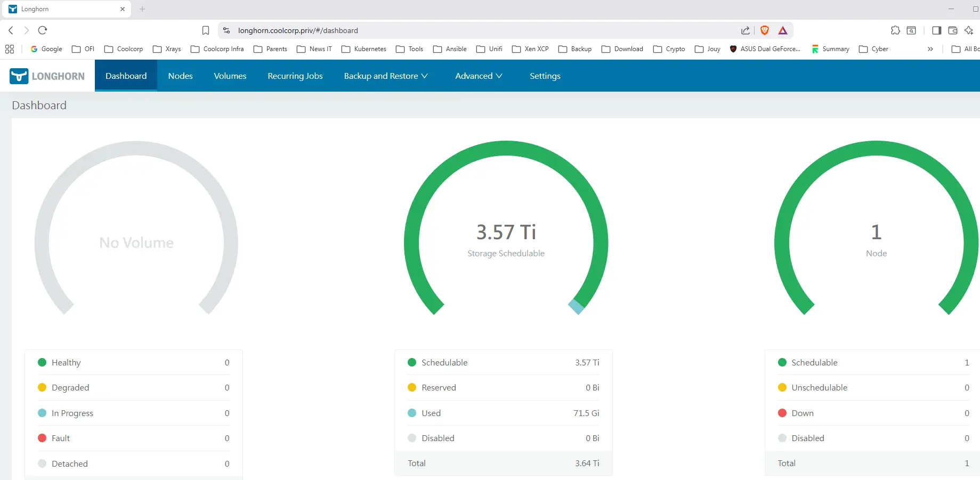Show more bookmarks with the chevron
The width and height of the screenshot is (980, 480).
pos(930,49)
